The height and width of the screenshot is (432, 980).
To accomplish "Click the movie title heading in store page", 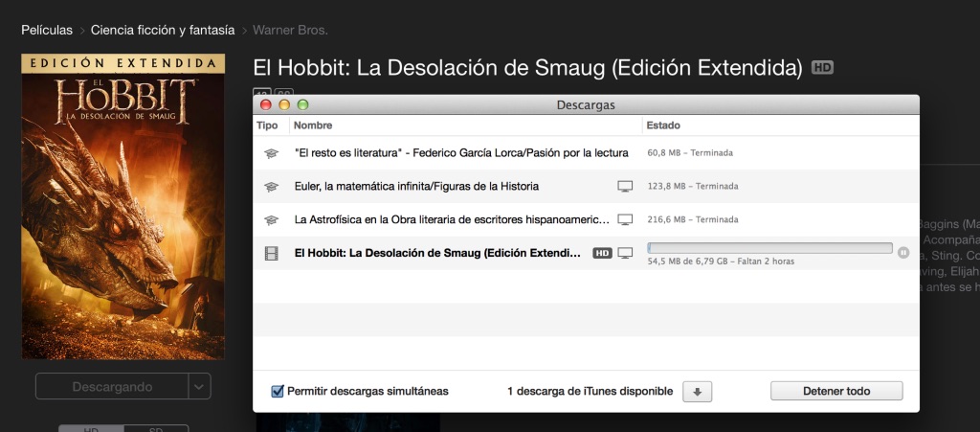I will tap(527, 68).
